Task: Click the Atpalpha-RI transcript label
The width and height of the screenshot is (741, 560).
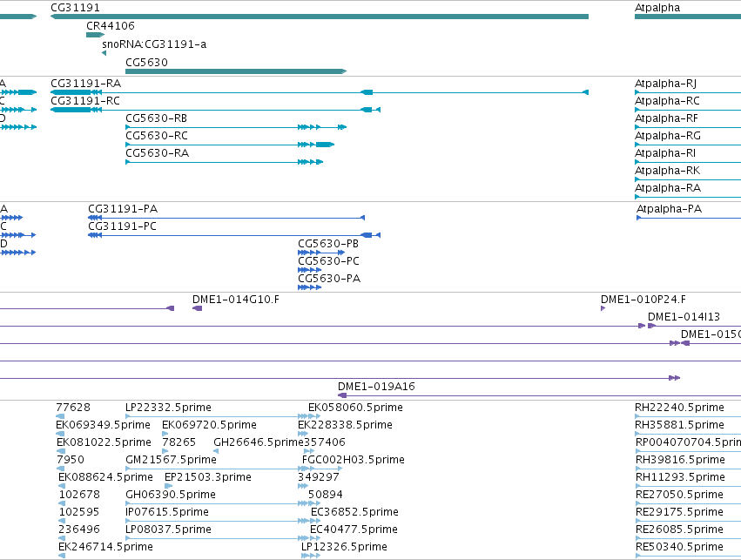Action: (665, 153)
